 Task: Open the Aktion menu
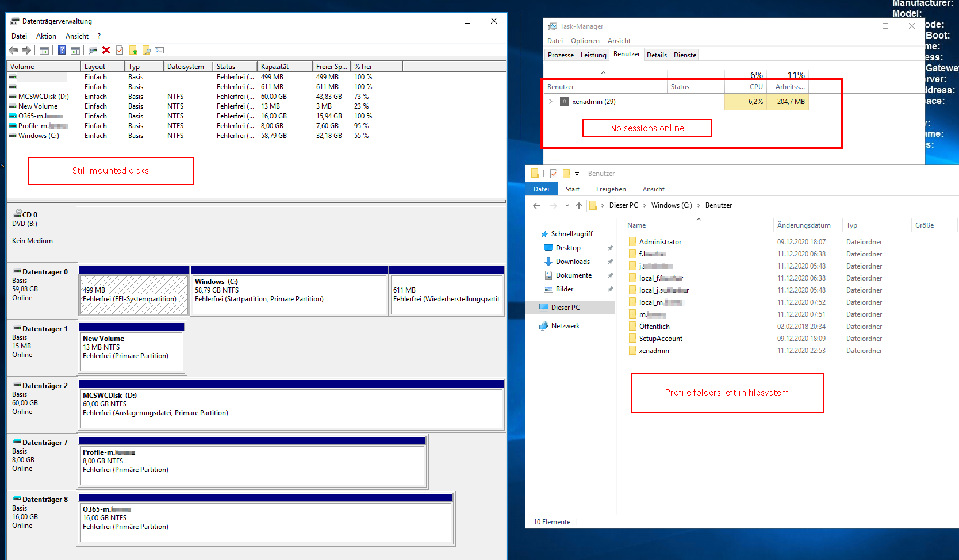[46, 36]
